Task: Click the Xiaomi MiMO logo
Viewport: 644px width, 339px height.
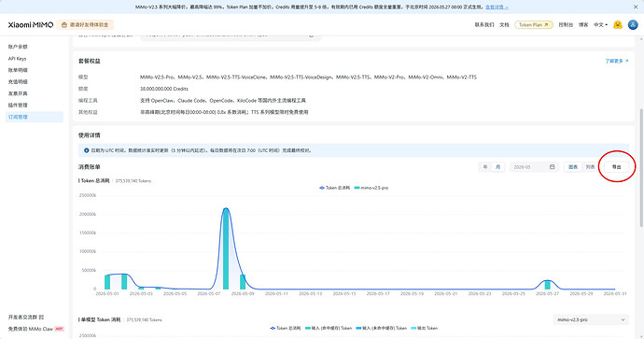Action: [x=31, y=24]
